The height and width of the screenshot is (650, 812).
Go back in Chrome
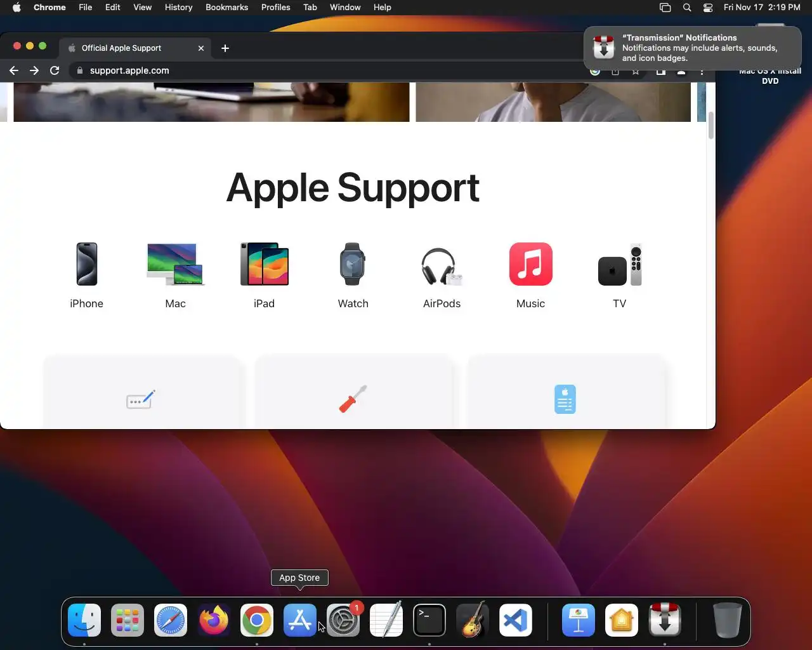coord(14,70)
